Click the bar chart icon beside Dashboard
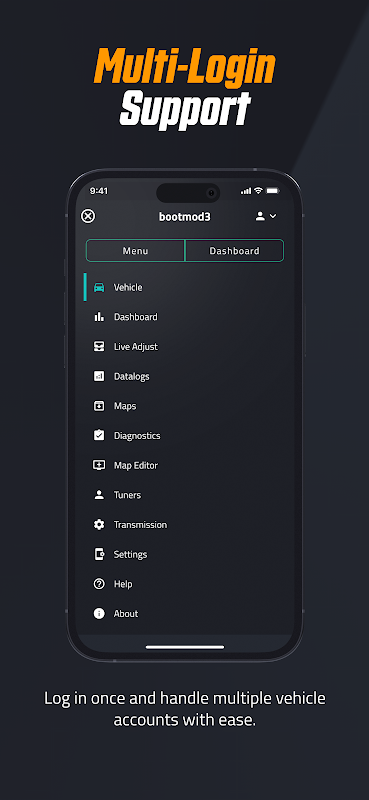This screenshot has height=800, width=369. click(99, 317)
